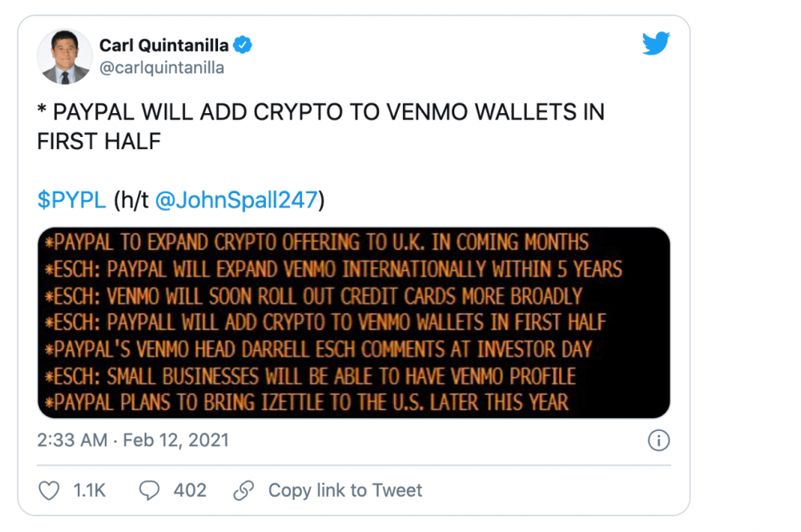Click the Carl Quintanilla display name
This screenshot has height=532, width=801.
click(164, 45)
